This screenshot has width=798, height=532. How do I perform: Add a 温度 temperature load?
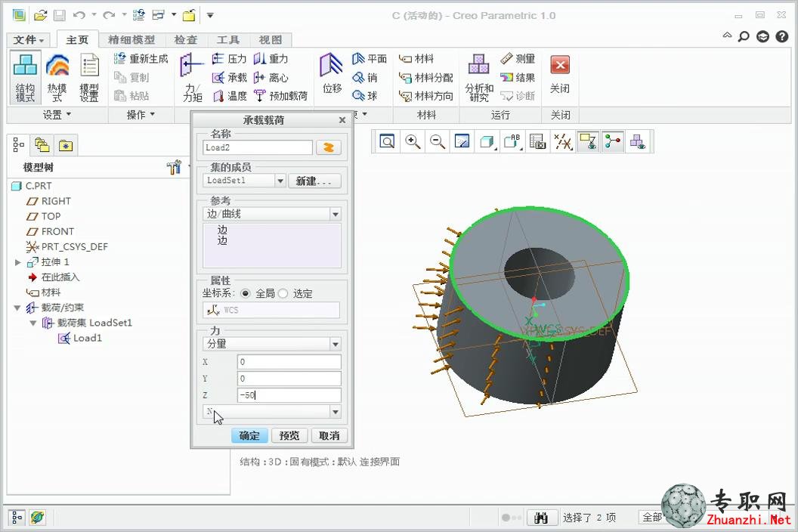229,96
